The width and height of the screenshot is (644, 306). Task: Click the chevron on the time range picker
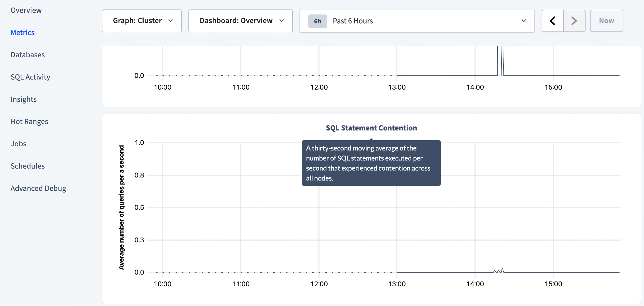pos(524,21)
